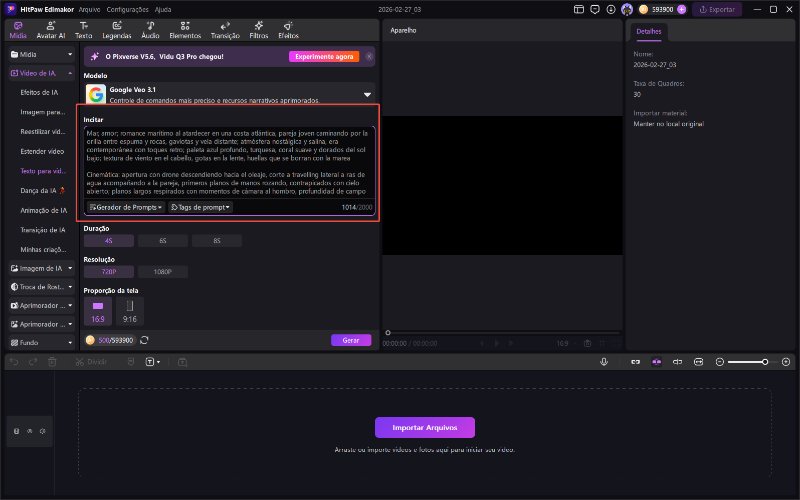Mute the timeline track audio

(42, 431)
